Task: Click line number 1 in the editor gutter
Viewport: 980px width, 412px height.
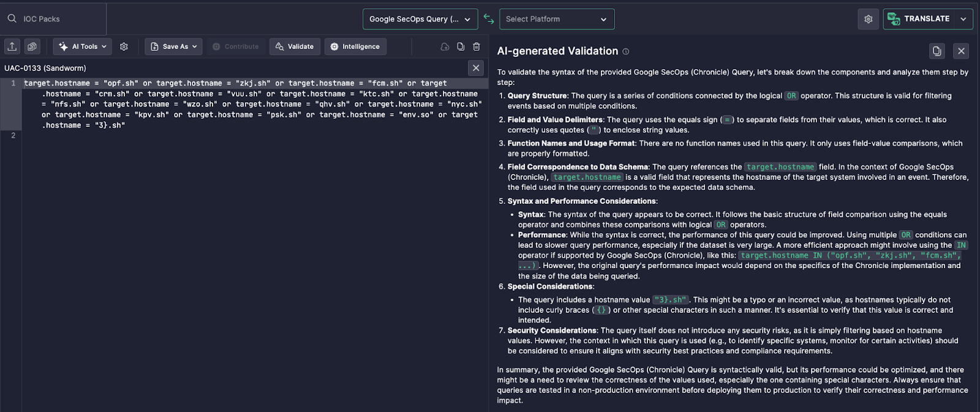Action: click(13, 83)
